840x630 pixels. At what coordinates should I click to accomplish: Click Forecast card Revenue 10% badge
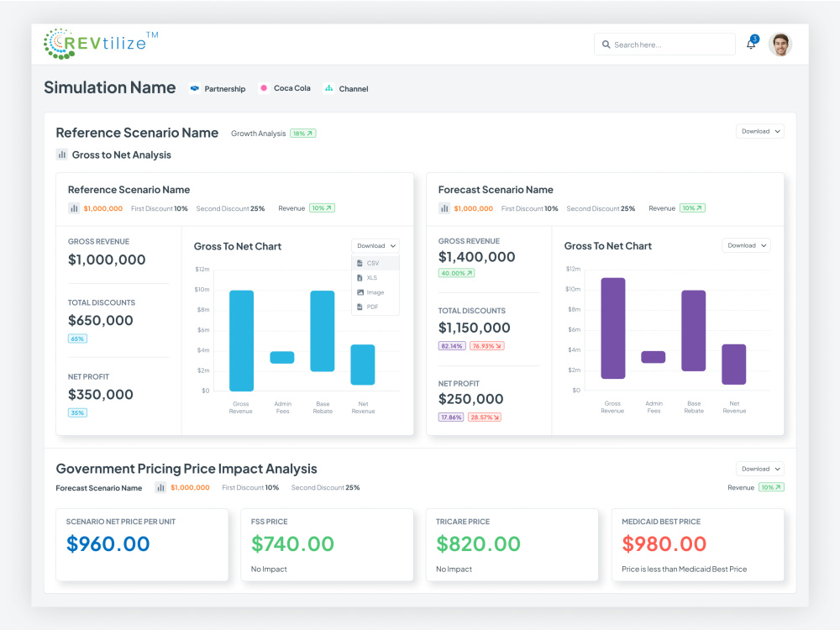[692, 207]
